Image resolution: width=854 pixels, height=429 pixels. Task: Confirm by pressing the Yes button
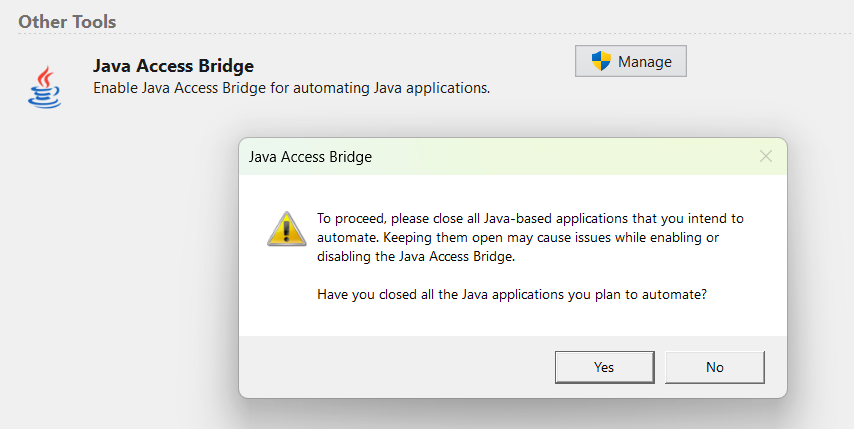pyautogui.click(x=603, y=367)
